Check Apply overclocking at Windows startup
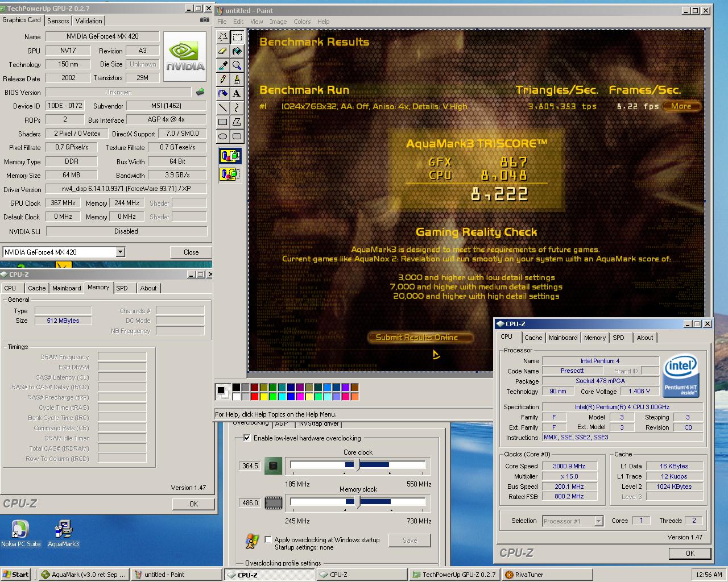The height and width of the screenshot is (582, 728). click(268, 540)
